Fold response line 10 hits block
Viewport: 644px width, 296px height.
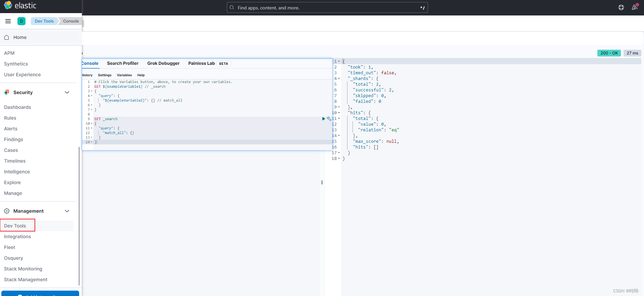339,113
